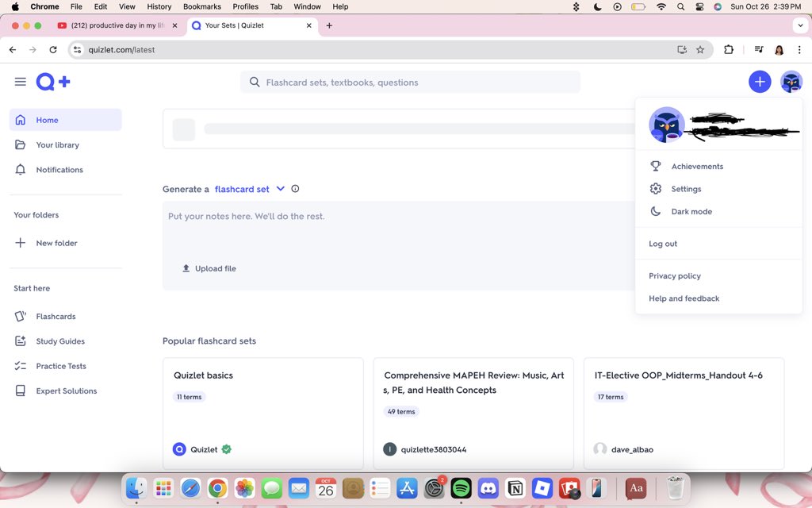Screen dimensions: 812x508
Task: Open the Dictionary app from the dock
Action: click(x=636, y=488)
